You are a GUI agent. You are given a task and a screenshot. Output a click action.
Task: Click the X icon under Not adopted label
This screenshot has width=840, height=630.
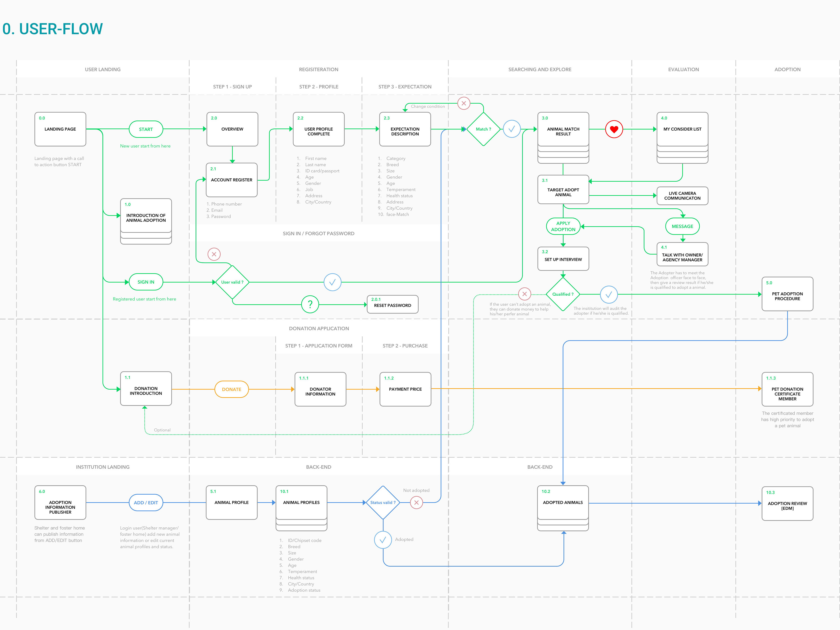(417, 502)
